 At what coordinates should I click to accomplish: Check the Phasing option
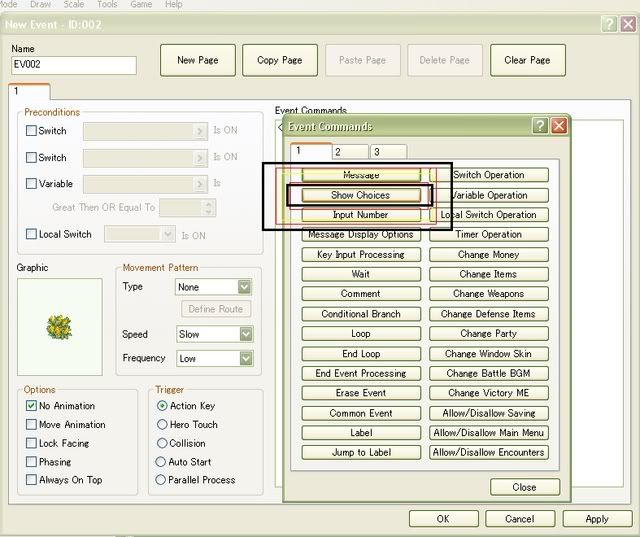31,462
